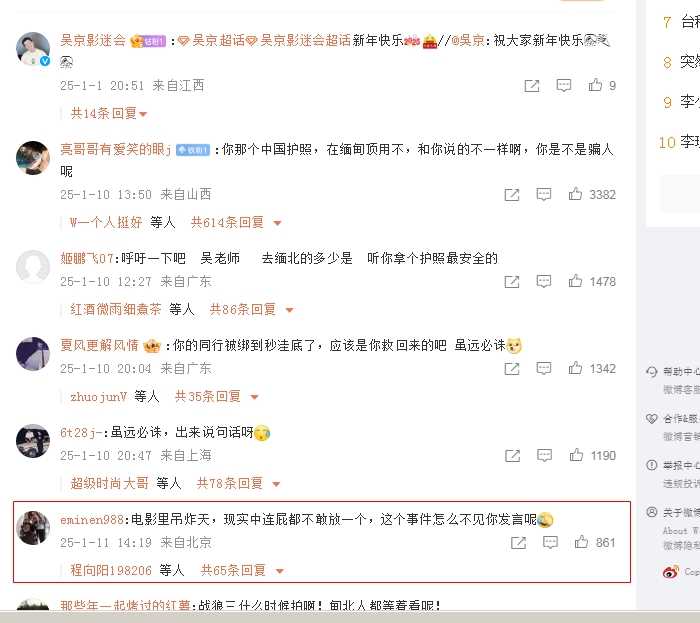Screen dimensions: 700x623
Task: Like the 吴京影迷会 comment with 9 likes
Action: (595, 85)
